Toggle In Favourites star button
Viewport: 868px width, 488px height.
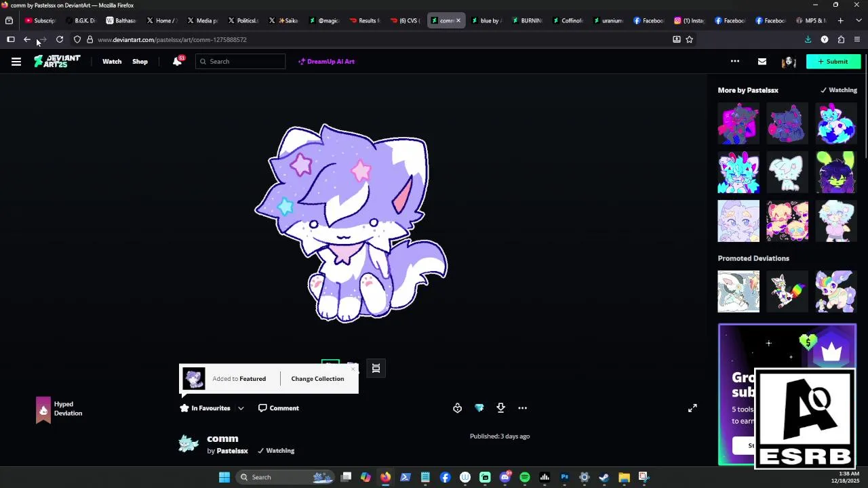click(x=205, y=408)
